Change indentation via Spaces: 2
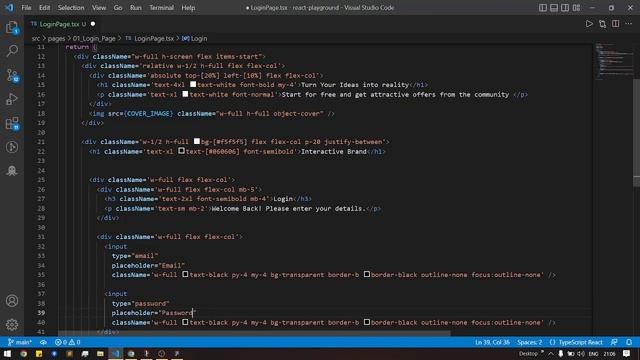The image size is (640, 360). click(529, 342)
